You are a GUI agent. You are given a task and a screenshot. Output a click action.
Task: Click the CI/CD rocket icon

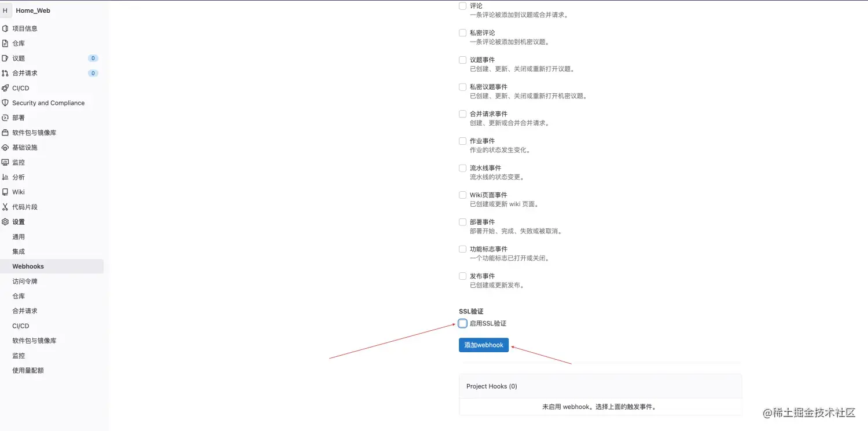[5, 88]
